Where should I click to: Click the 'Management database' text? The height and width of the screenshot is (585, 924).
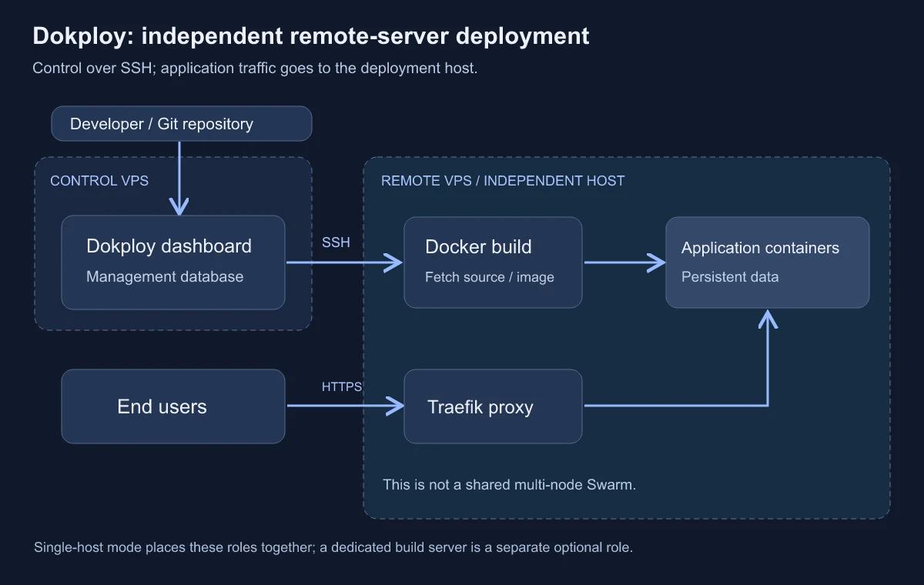165,277
